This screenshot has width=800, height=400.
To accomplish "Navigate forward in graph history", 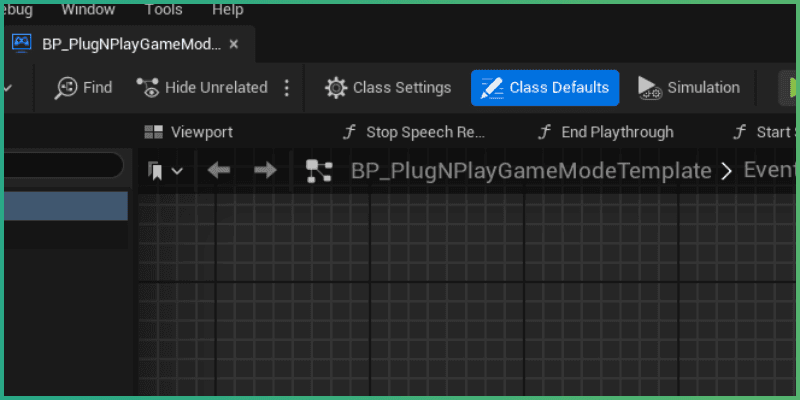I will coord(266,170).
